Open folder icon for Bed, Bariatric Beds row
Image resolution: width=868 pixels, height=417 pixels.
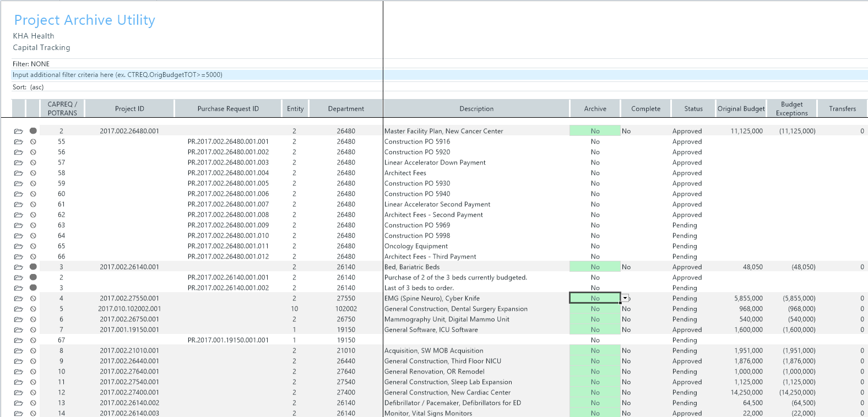[x=18, y=267]
